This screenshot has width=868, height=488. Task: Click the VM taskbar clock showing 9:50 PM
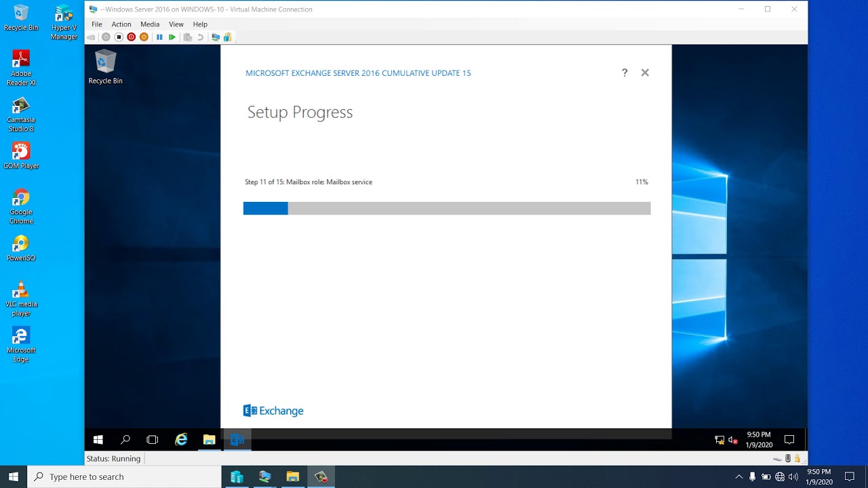(x=759, y=440)
